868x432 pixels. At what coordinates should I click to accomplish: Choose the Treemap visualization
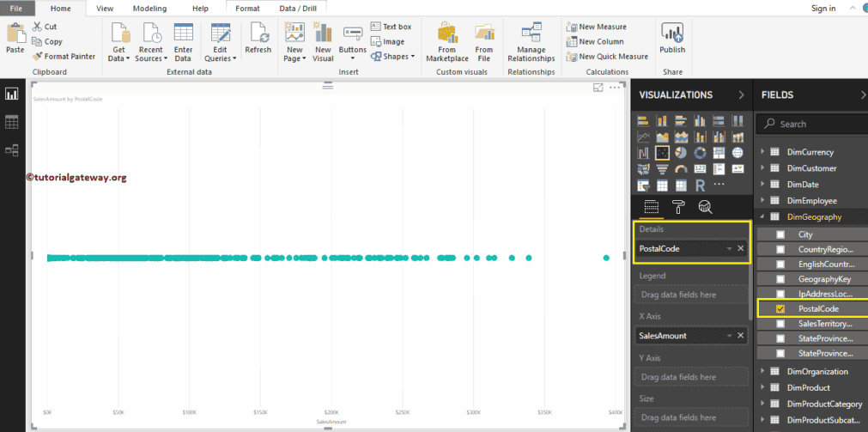click(719, 152)
